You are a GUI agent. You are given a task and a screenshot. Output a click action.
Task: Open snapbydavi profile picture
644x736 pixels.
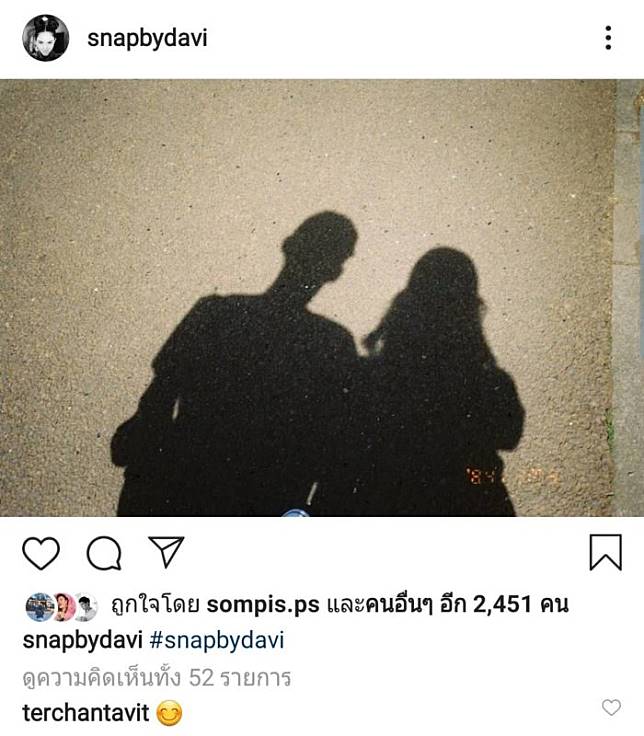tap(46, 38)
